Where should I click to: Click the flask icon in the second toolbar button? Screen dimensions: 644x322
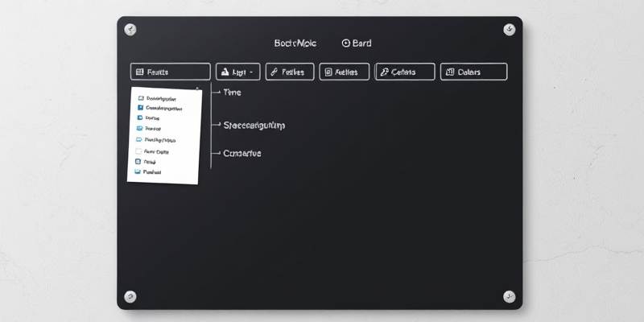click(x=223, y=72)
